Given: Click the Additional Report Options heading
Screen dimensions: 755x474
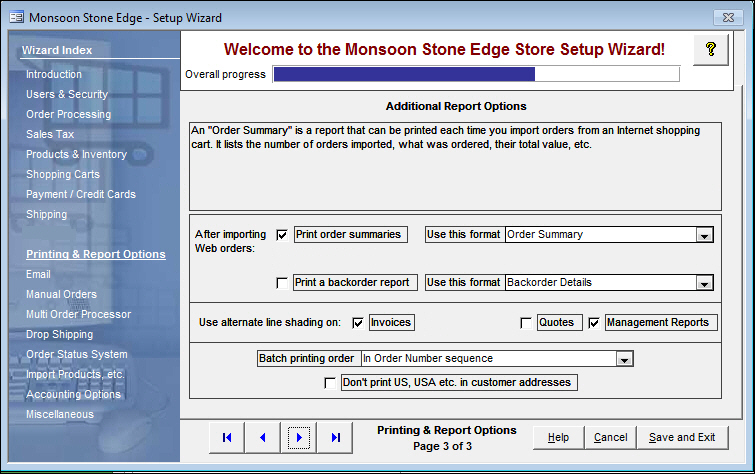Looking at the screenshot, I should pos(456,106).
